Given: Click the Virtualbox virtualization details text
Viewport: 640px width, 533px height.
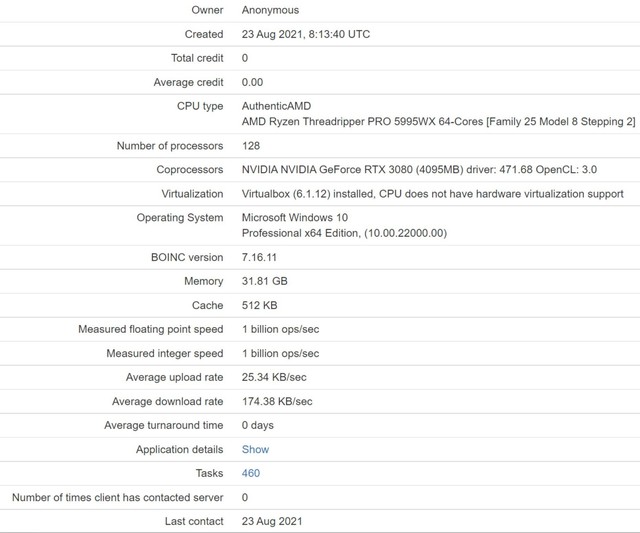Looking at the screenshot, I should pos(432,194).
